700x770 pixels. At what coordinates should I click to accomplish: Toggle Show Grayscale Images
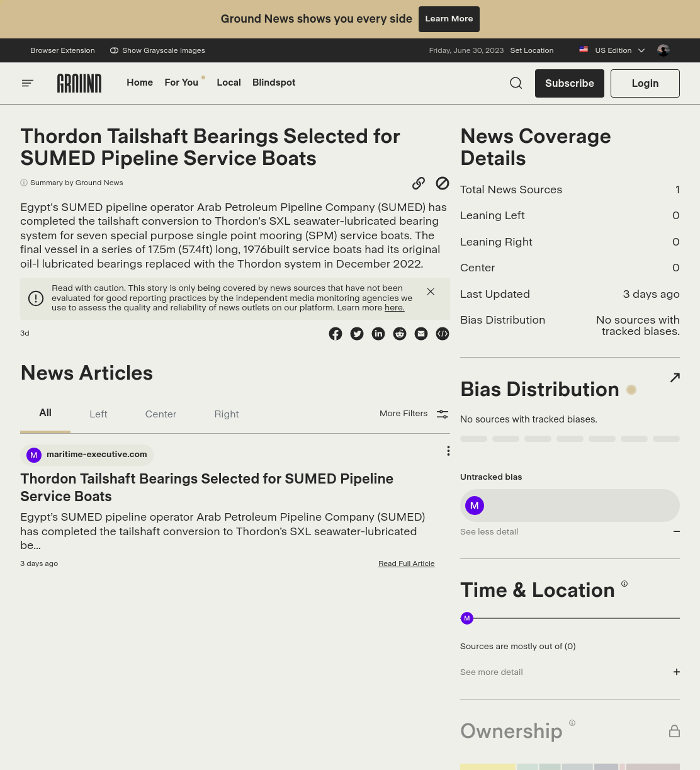tap(157, 50)
